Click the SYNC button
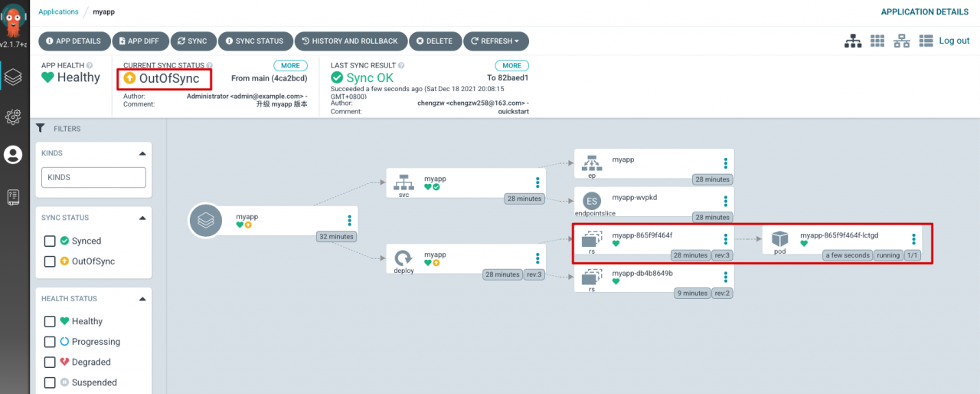 tap(192, 41)
